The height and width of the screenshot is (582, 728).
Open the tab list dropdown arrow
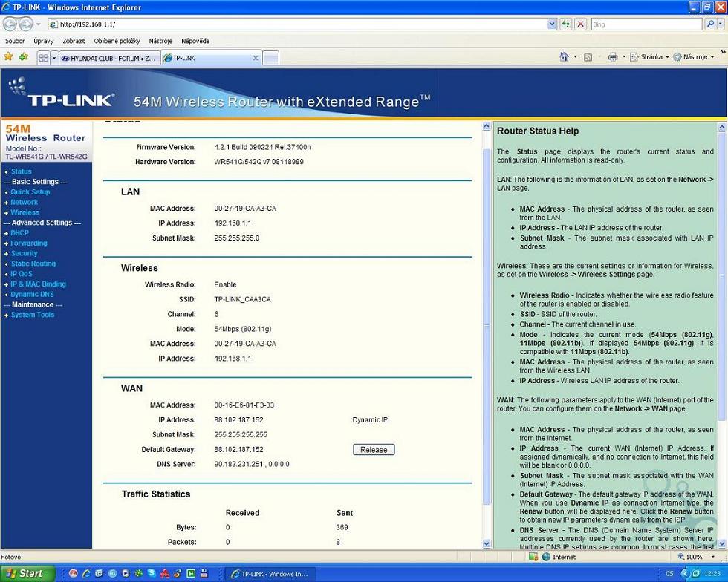coord(54,58)
